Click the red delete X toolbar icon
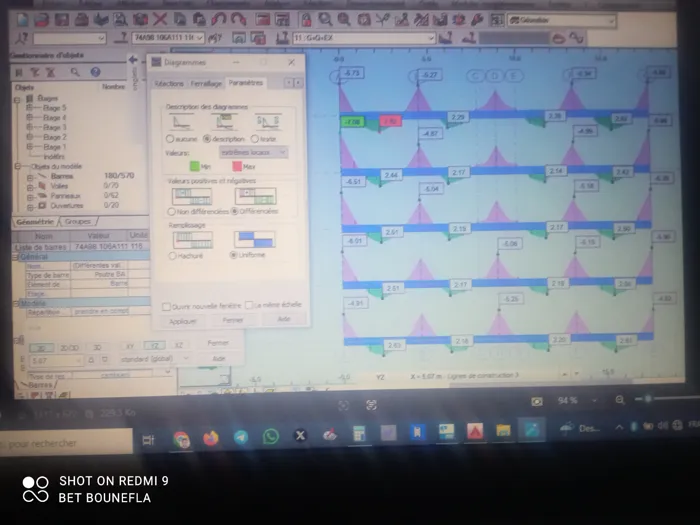The height and width of the screenshot is (525, 700). click(x=160, y=19)
